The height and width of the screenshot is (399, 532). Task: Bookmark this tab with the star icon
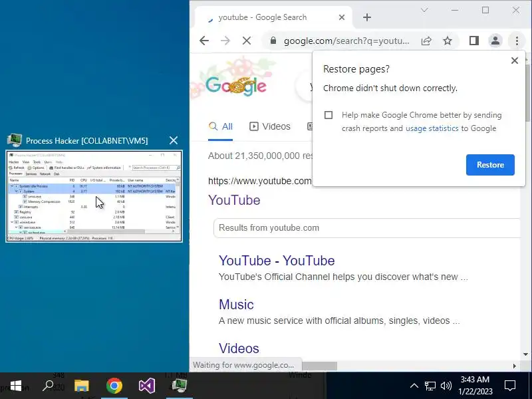click(x=448, y=41)
